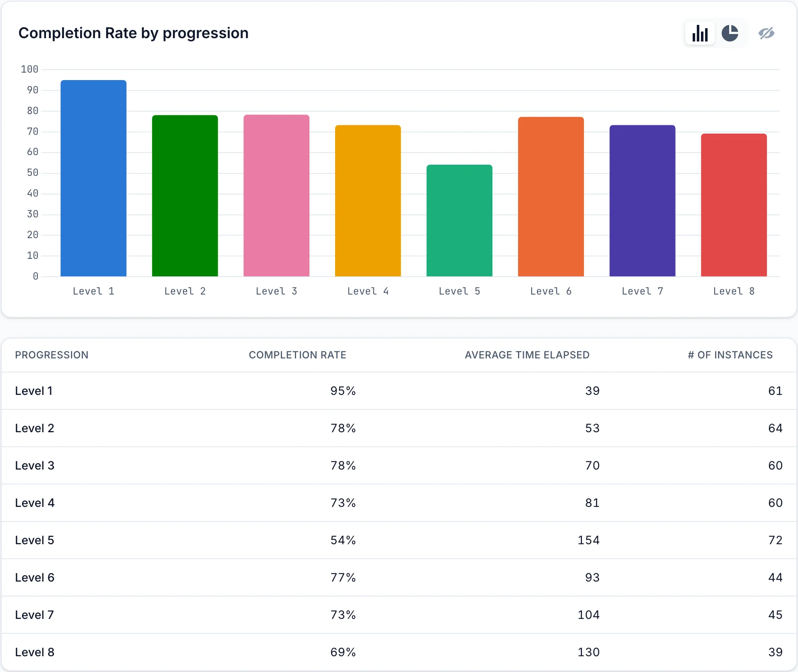Click the chart title Completion Rate by progression
Viewport: 798px width, 672px height.
(134, 33)
